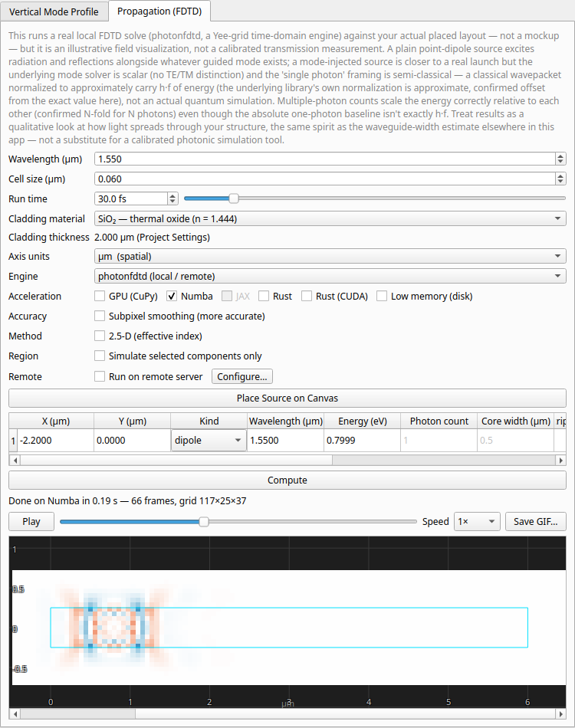Toggle the JAX acceleration checkbox
Screen dimensions: 575x728
tap(227, 297)
